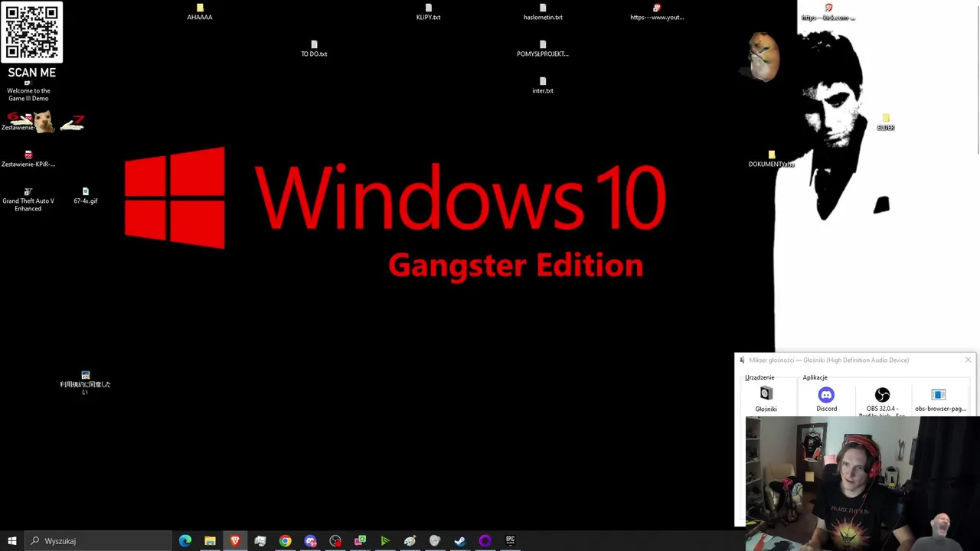Viewport: 980px width, 551px height.
Task: Select the POMYSŁPROJEKT file on desktop
Action: [543, 49]
